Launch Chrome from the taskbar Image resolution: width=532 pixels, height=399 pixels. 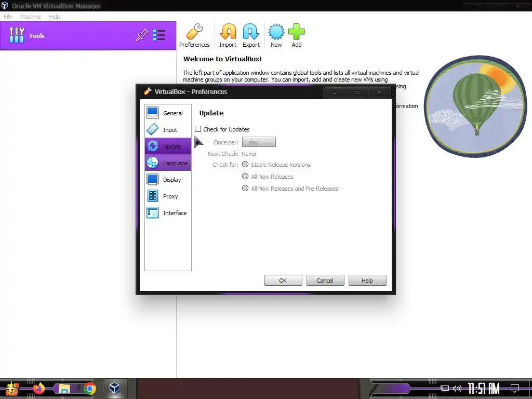89,389
